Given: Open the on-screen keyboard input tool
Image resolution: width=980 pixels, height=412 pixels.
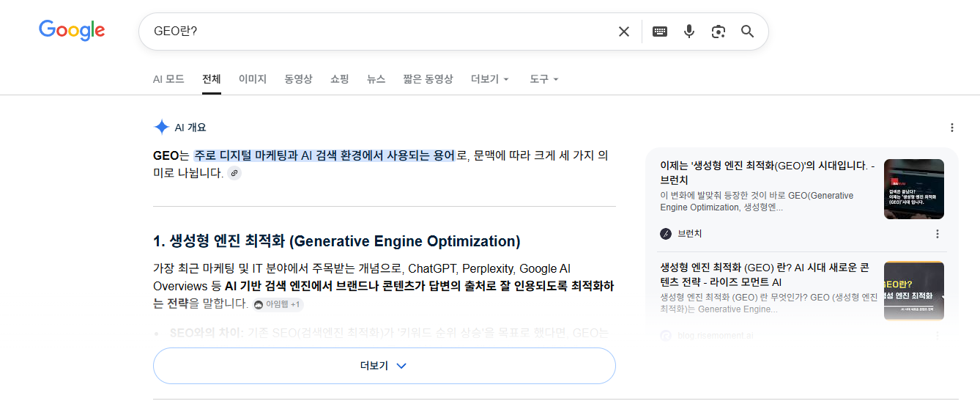Looking at the screenshot, I should coord(660,32).
